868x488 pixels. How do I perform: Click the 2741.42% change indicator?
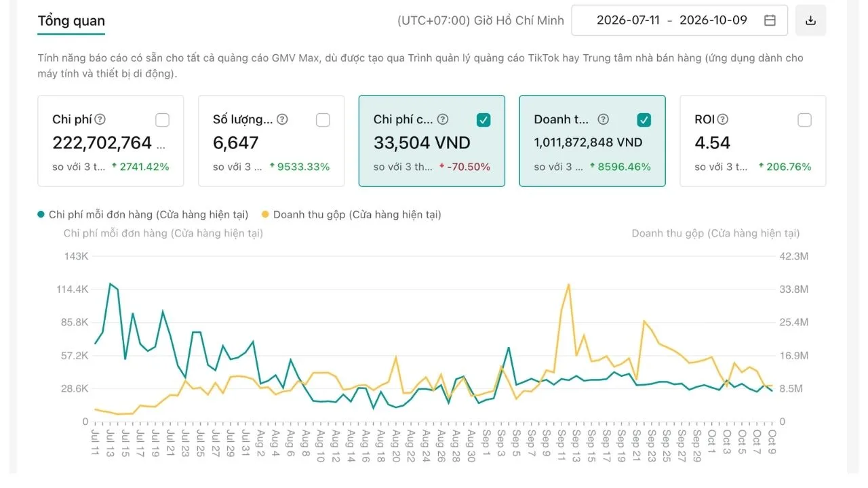click(x=140, y=167)
